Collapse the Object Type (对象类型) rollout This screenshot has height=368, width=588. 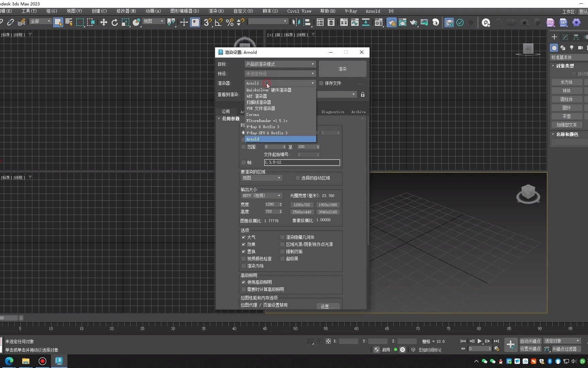tap(565, 66)
